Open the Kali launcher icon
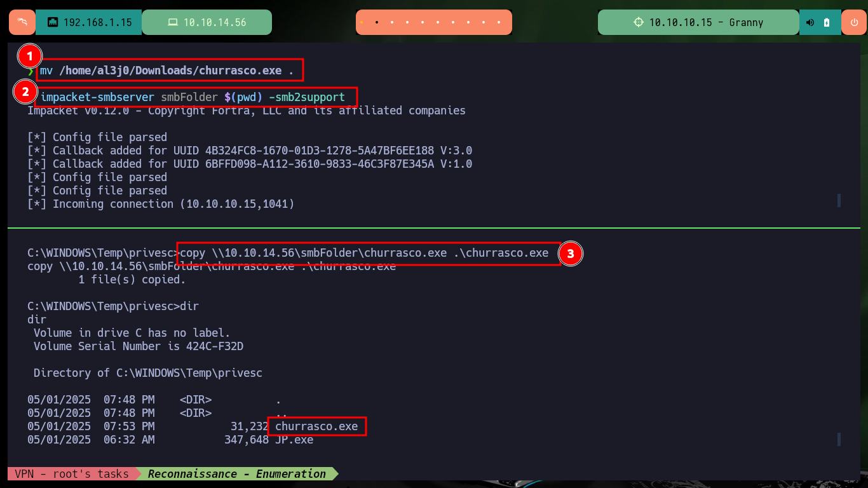 pos(22,22)
